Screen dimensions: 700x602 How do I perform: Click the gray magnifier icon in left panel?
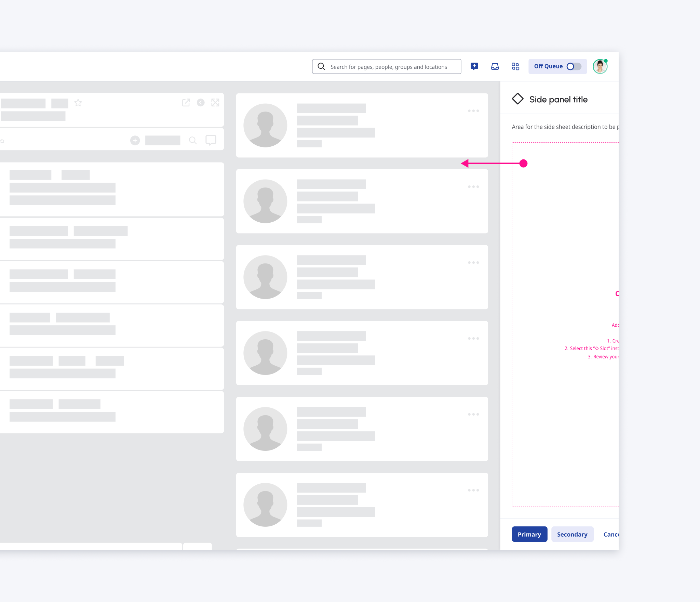[x=193, y=140]
